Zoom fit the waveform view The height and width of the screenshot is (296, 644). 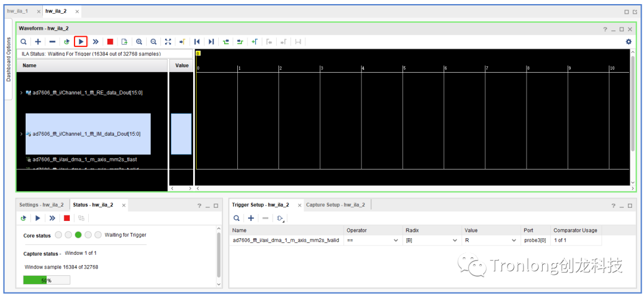[x=168, y=42]
